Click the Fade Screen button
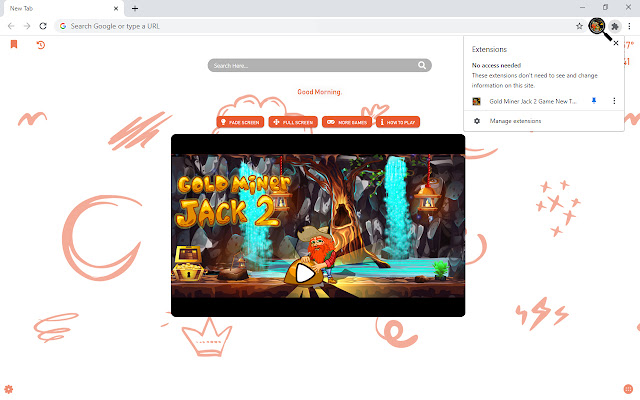Image resolution: width=640 pixels, height=400 pixels. pos(240,122)
